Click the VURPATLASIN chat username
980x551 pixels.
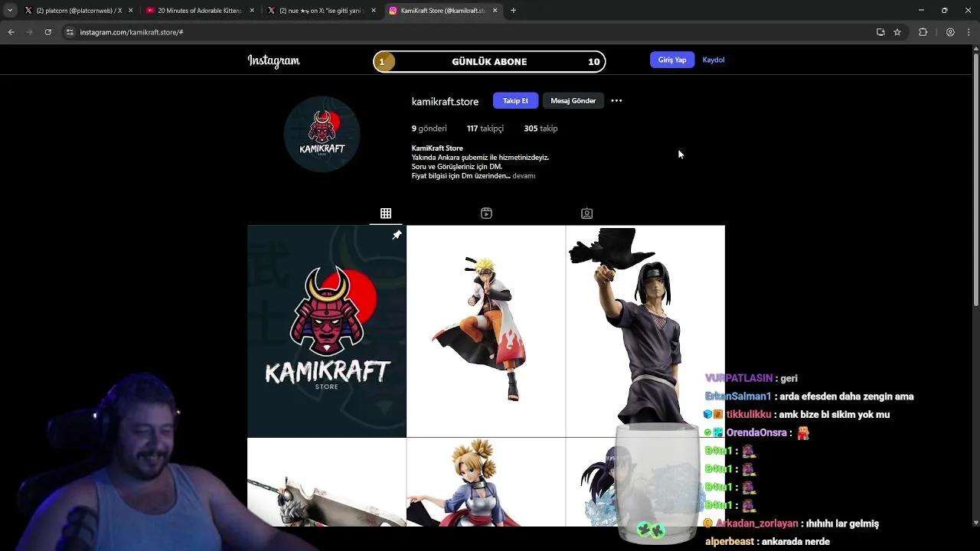coord(739,378)
